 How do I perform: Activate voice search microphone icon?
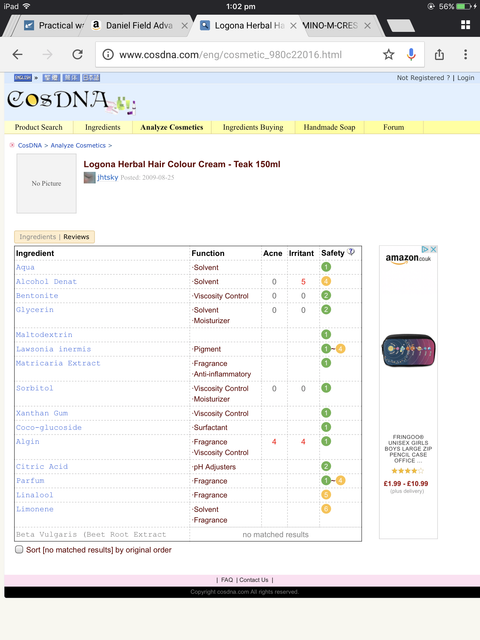[x=411, y=54]
